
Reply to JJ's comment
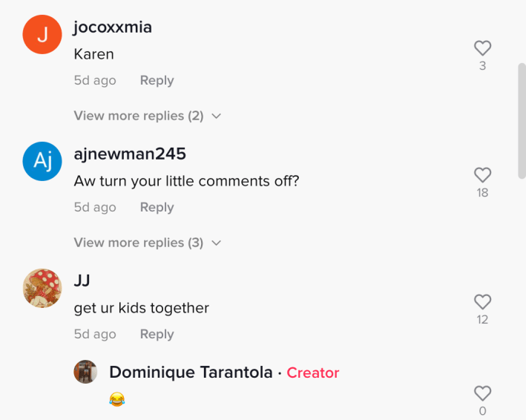tap(157, 334)
